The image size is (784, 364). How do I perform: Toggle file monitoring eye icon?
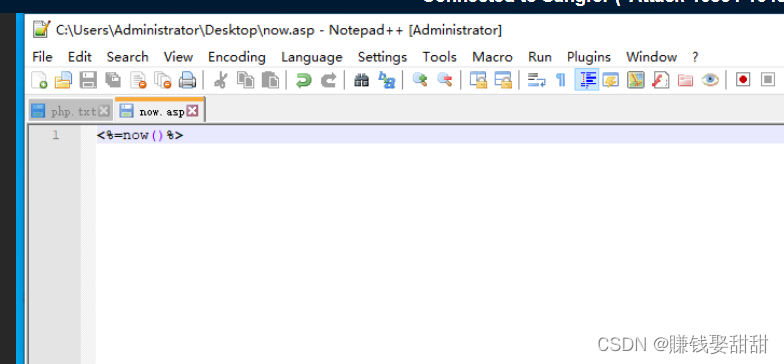(710, 80)
